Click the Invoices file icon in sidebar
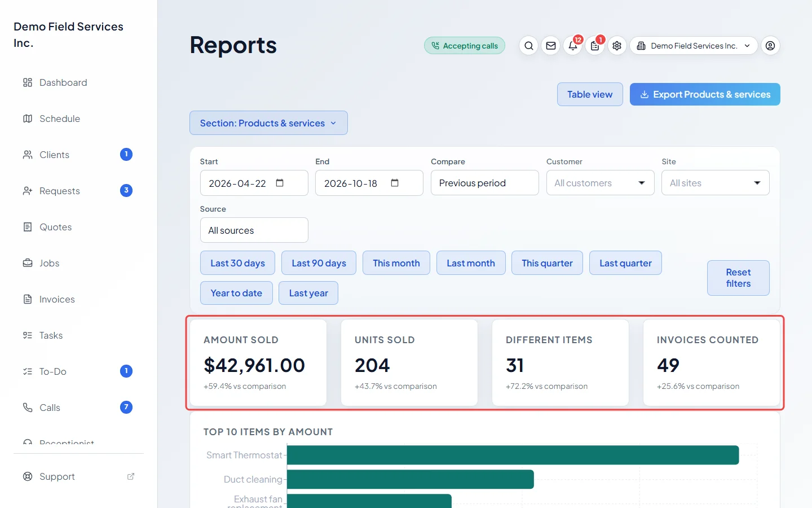Screen dimensions: 812x508 pos(28,299)
